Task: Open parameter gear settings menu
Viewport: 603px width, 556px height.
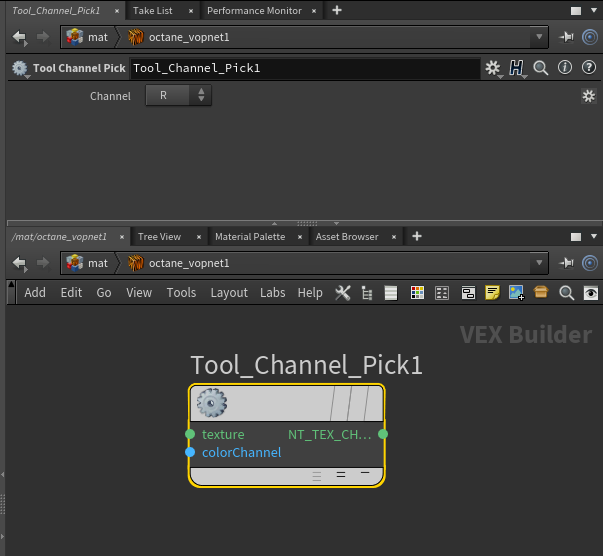Action: point(493,68)
